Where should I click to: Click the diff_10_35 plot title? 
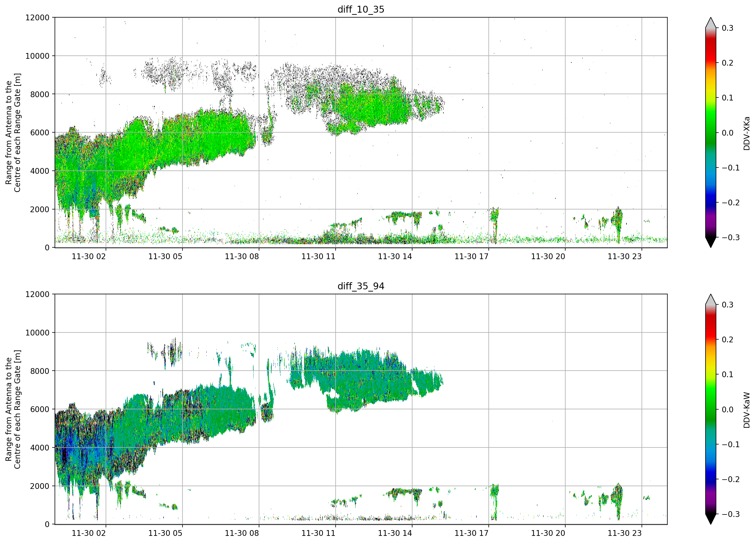pos(361,9)
